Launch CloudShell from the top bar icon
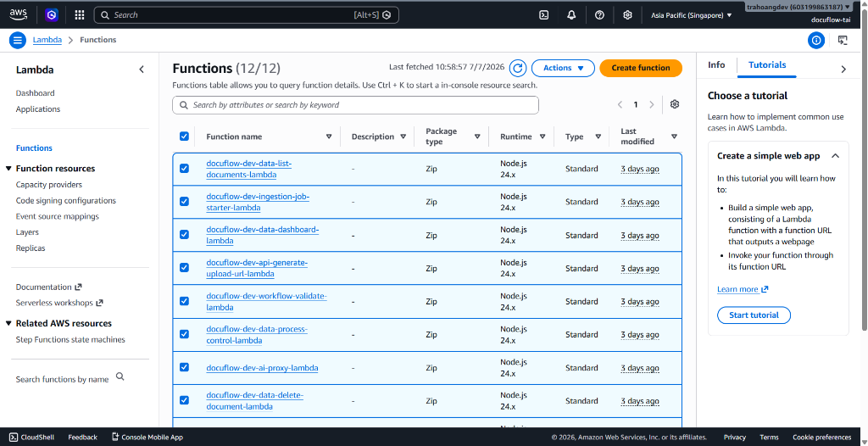 point(543,15)
